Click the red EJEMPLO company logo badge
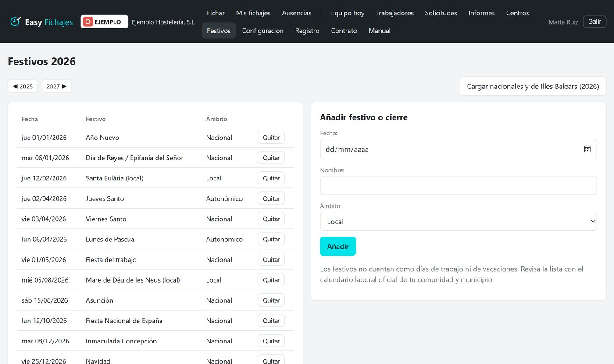The width and height of the screenshot is (614, 364). pos(104,21)
